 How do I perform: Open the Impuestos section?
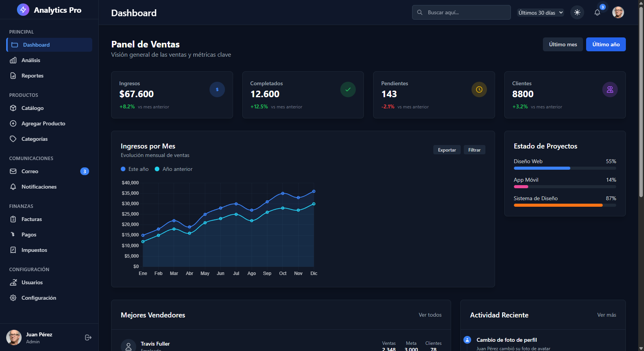point(34,250)
